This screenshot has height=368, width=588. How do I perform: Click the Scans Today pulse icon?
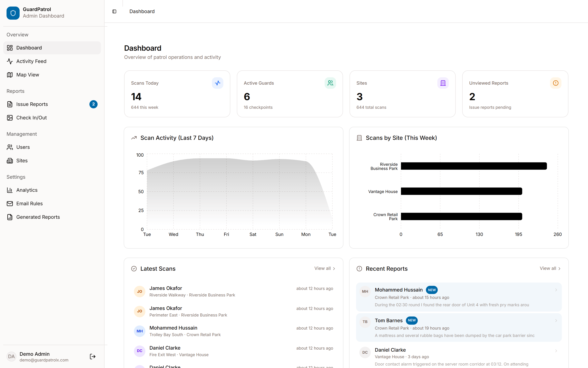(x=217, y=83)
